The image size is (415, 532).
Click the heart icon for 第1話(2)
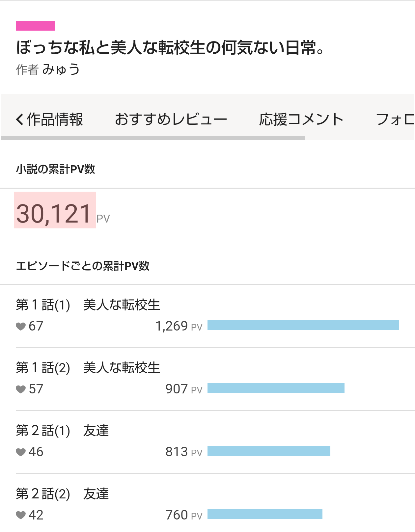click(x=21, y=389)
